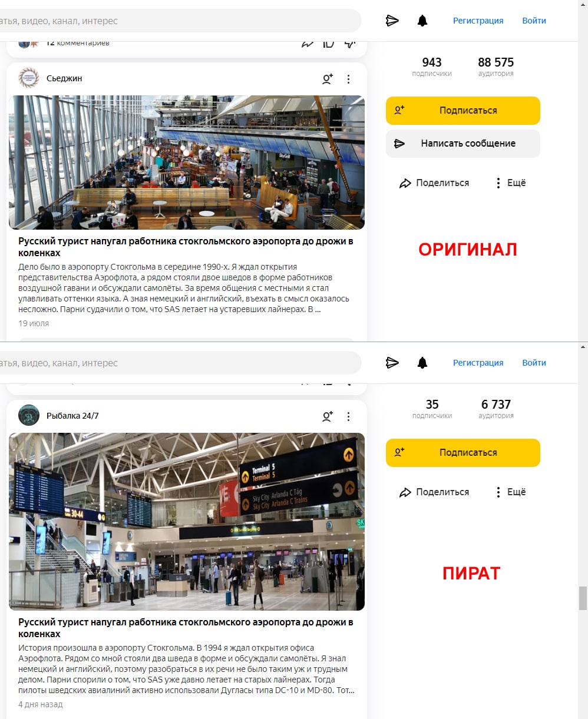This screenshot has height=719, width=588.
Task: Click Рыбалка 24/7 channel avatar
Action: (x=29, y=415)
